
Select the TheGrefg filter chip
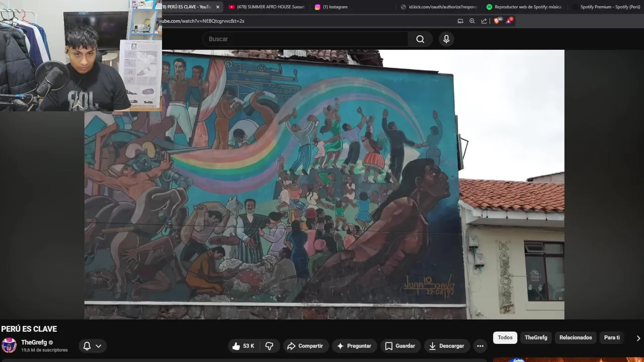(x=536, y=338)
